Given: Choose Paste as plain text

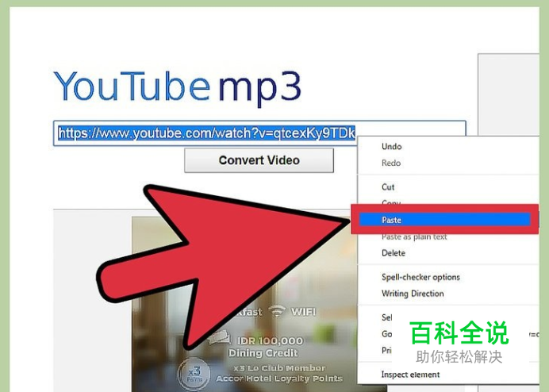Looking at the screenshot, I should (414, 236).
